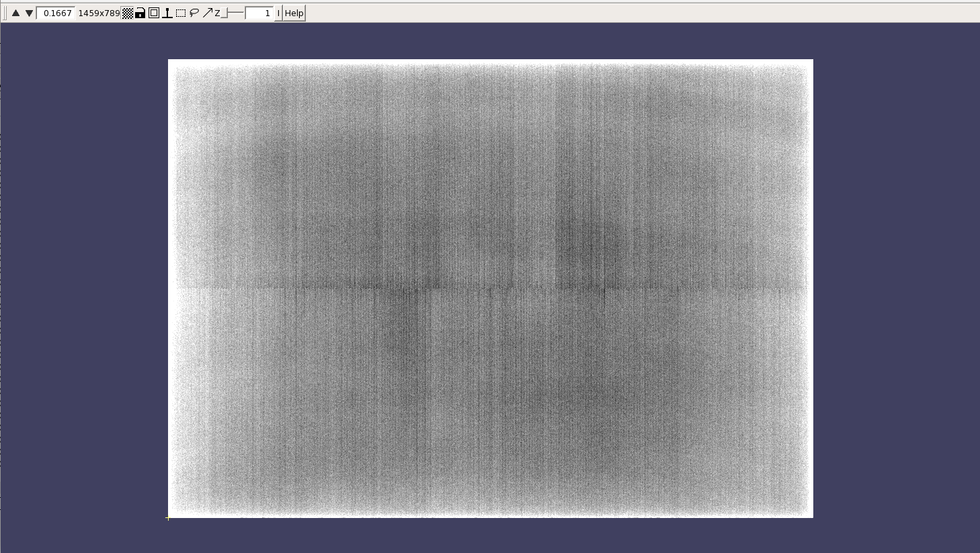This screenshot has width=980, height=553.
Task: Click the padlock lock icon
Action: (x=140, y=13)
